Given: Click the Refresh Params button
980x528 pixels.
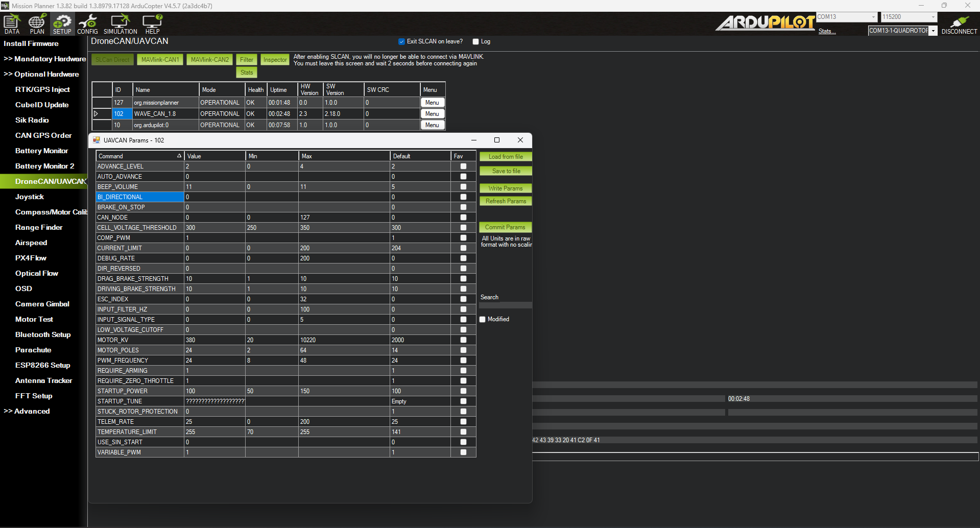Looking at the screenshot, I should tap(505, 201).
